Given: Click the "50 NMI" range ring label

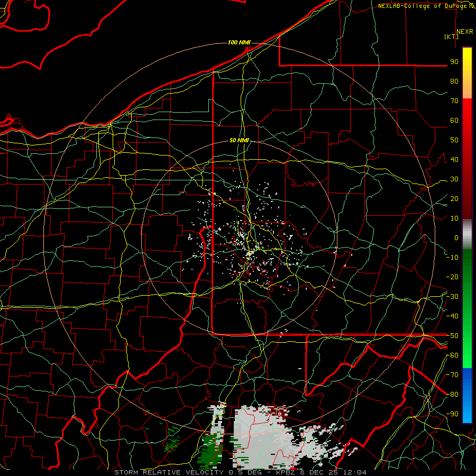Looking at the screenshot, I should (x=239, y=140).
